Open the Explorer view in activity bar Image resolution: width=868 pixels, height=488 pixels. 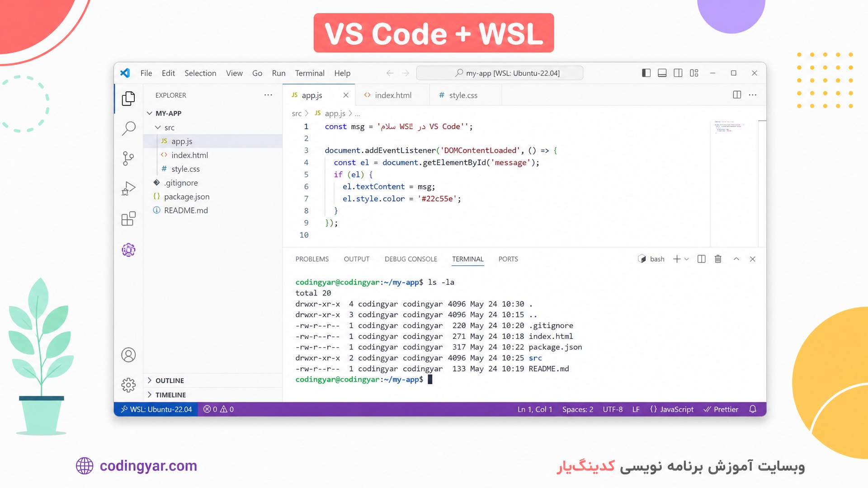pyautogui.click(x=128, y=98)
